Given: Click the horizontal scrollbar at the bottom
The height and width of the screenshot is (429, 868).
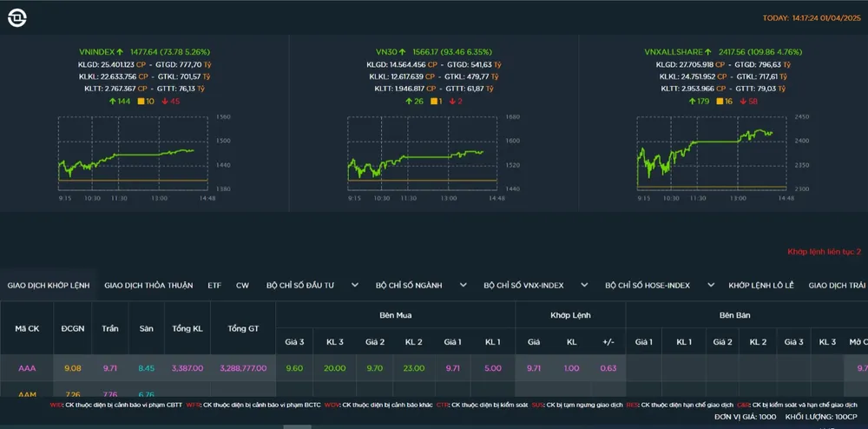Looking at the screenshot, I should 298,426.
